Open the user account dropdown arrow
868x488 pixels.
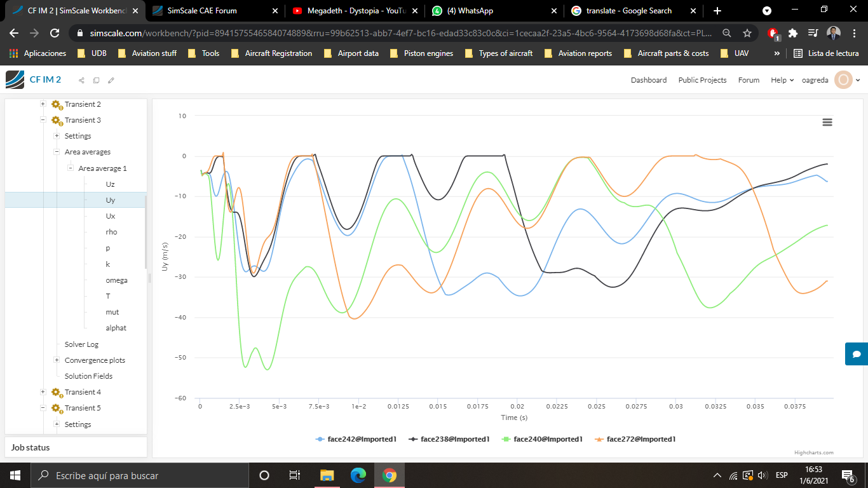point(858,80)
